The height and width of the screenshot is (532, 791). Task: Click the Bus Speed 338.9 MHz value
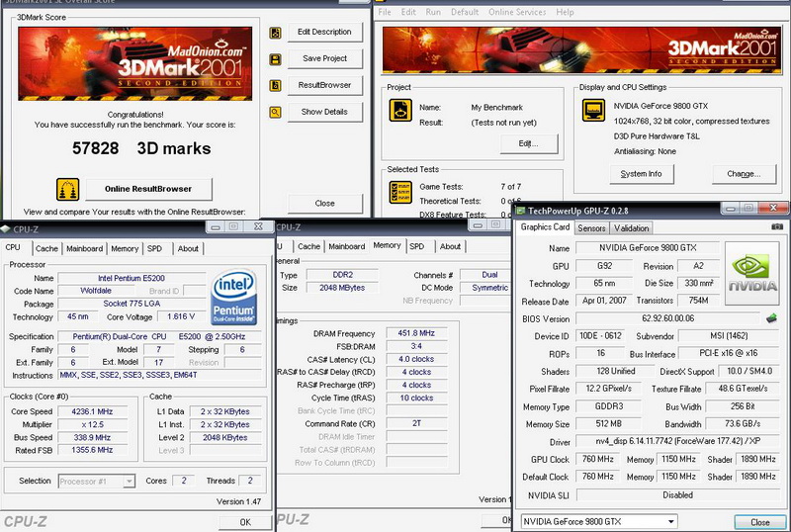click(92, 438)
